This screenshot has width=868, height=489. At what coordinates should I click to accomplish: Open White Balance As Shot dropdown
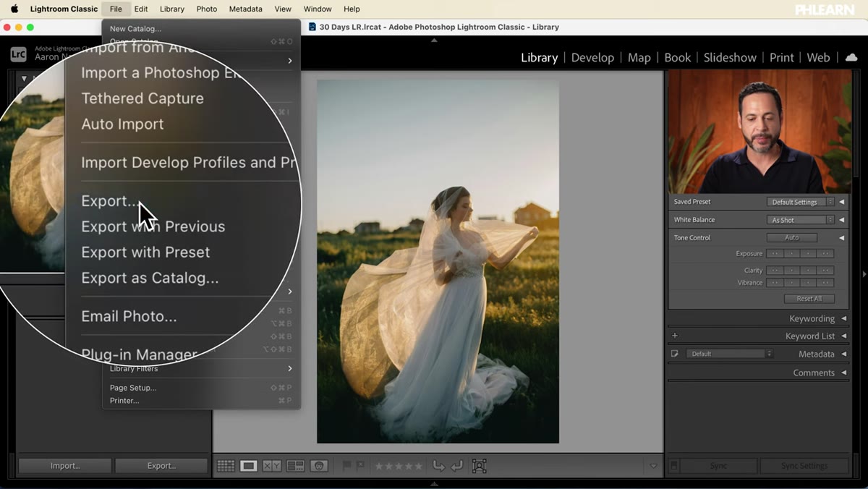click(x=800, y=220)
